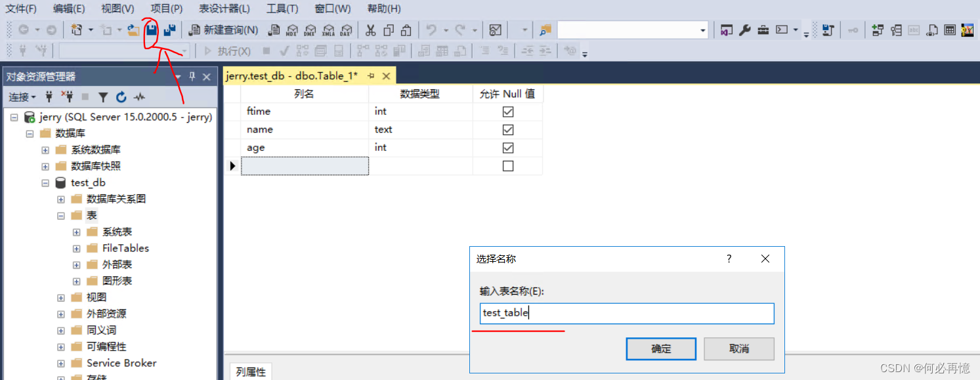The image size is (980, 380).
Task: Click the Copy icon
Action: pyautogui.click(x=389, y=30)
